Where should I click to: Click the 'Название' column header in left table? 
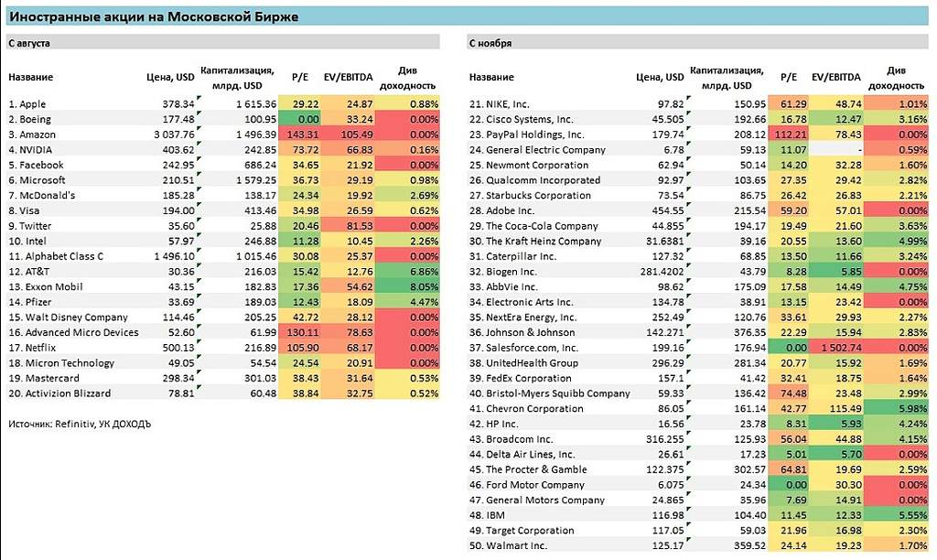pyautogui.click(x=30, y=77)
